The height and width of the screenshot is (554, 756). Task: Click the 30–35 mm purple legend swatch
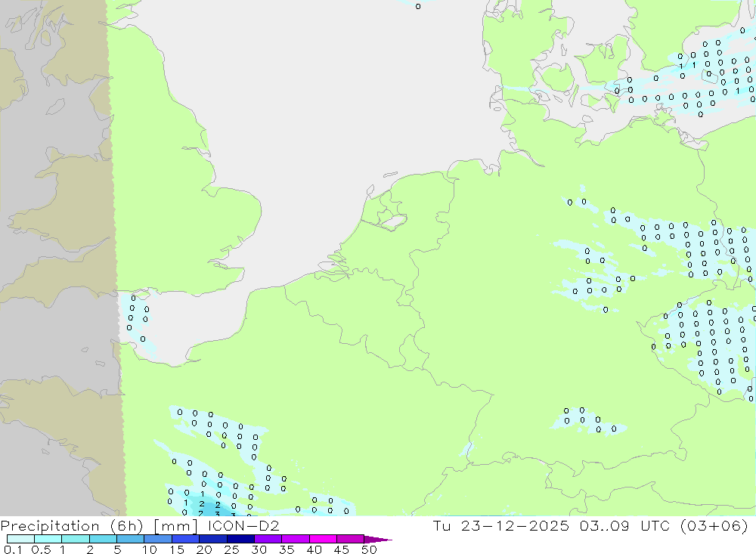coord(268,539)
